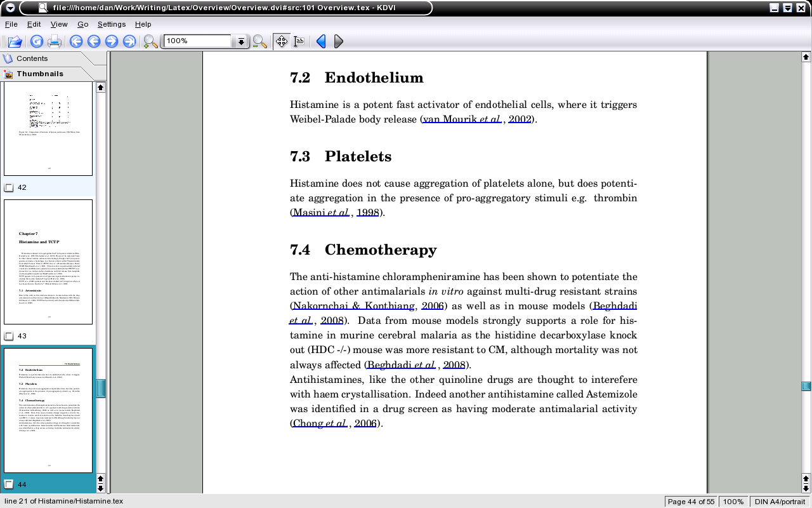
Task: Open the Help menu
Action: tap(143, 24)
